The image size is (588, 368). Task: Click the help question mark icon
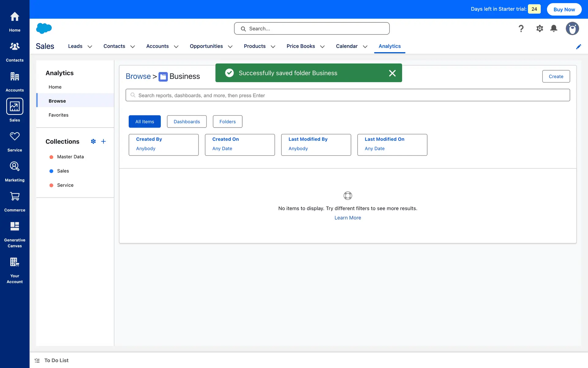[521, 29]
